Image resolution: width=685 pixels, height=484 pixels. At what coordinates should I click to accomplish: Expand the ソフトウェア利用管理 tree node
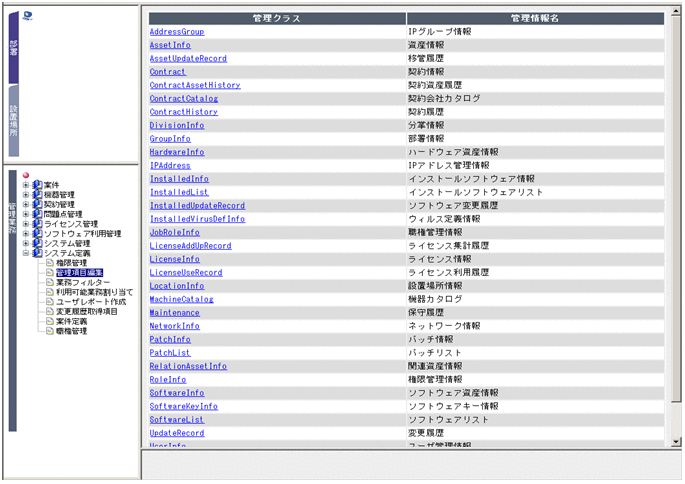26,233
